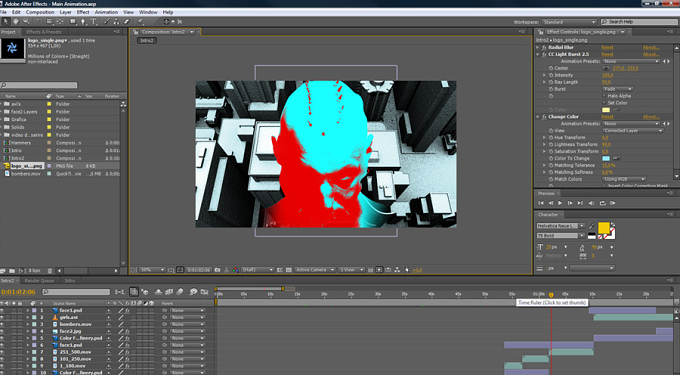
Task: Switch to the Intro timeline tab
Action: [70, 281]
